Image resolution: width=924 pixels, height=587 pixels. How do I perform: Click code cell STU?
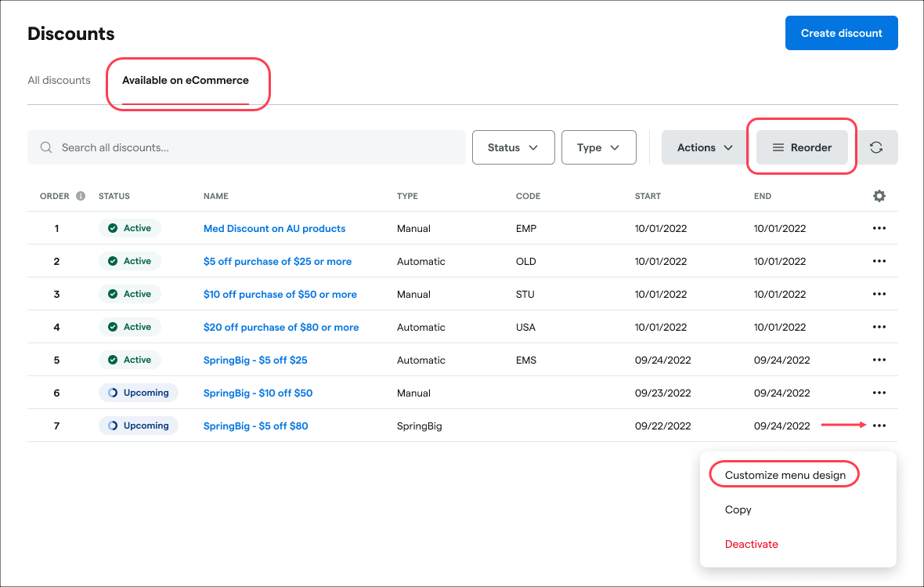pos(525,294)
